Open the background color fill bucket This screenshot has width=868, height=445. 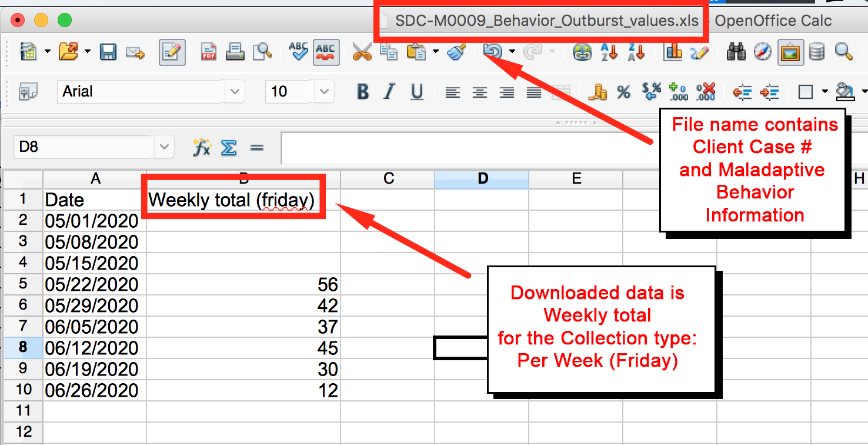coord(845,92)
